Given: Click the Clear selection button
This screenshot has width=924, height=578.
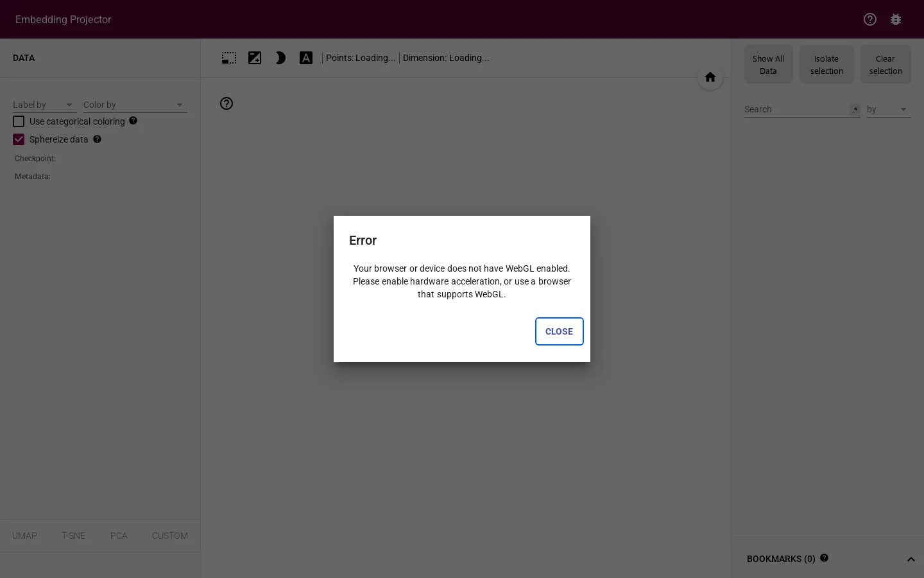Looking at the screenshot, I should click(x=886, y=64).
